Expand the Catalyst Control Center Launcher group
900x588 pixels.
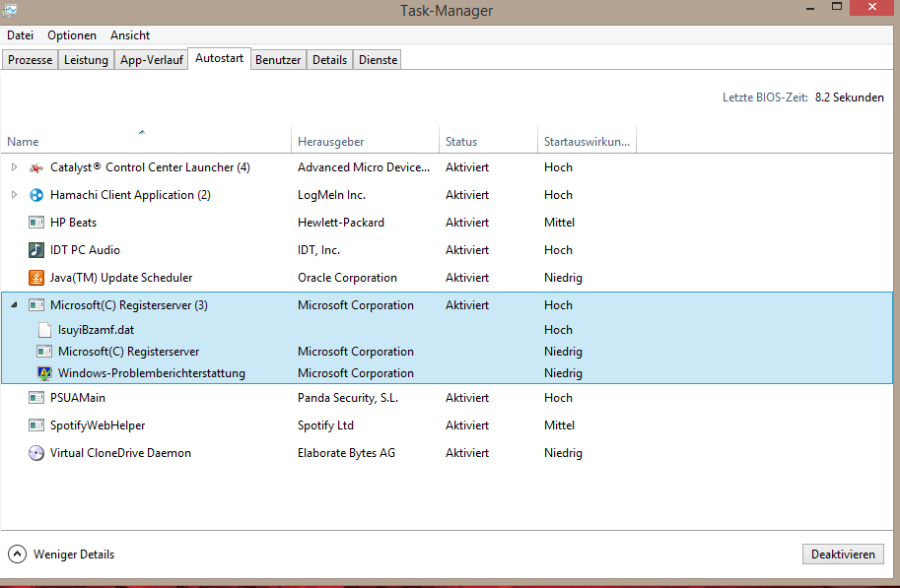click(x=14, y=167)
